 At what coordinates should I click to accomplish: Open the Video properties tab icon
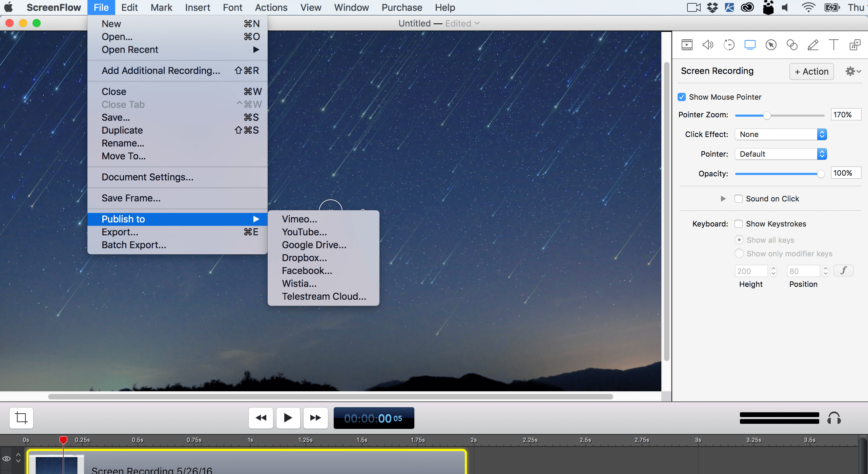coord(687,45)
